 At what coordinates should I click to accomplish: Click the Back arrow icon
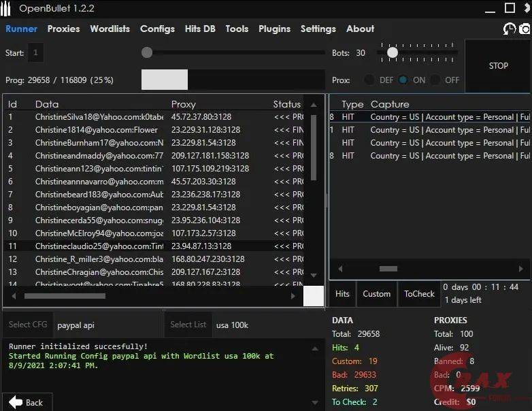coord(16,402)
